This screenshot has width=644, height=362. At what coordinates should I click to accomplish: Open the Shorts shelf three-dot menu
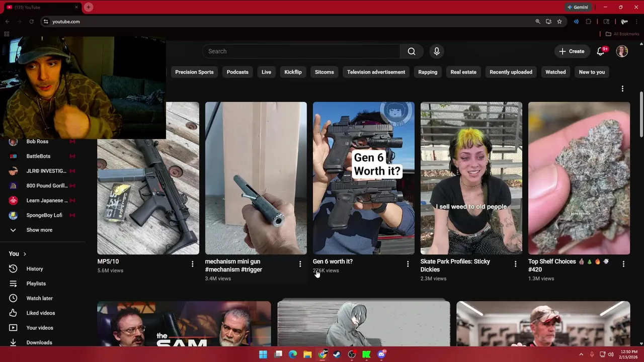coord(622,89)
